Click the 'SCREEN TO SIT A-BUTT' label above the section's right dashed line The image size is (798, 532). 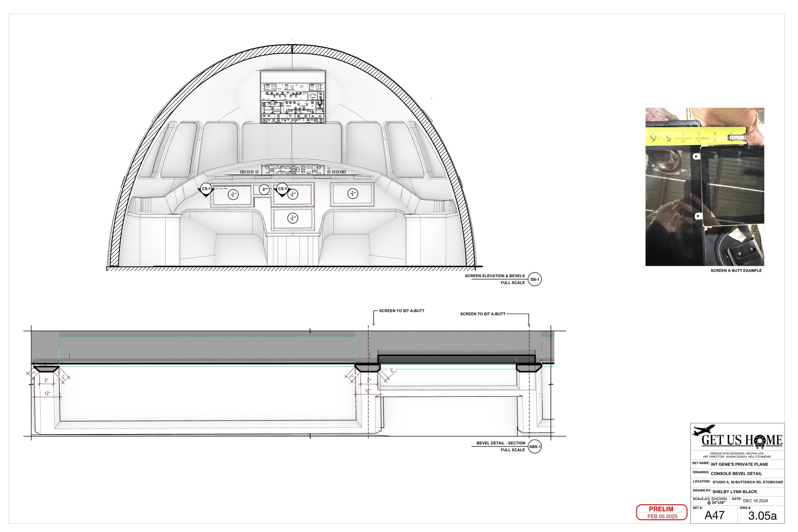pos(483,314)
